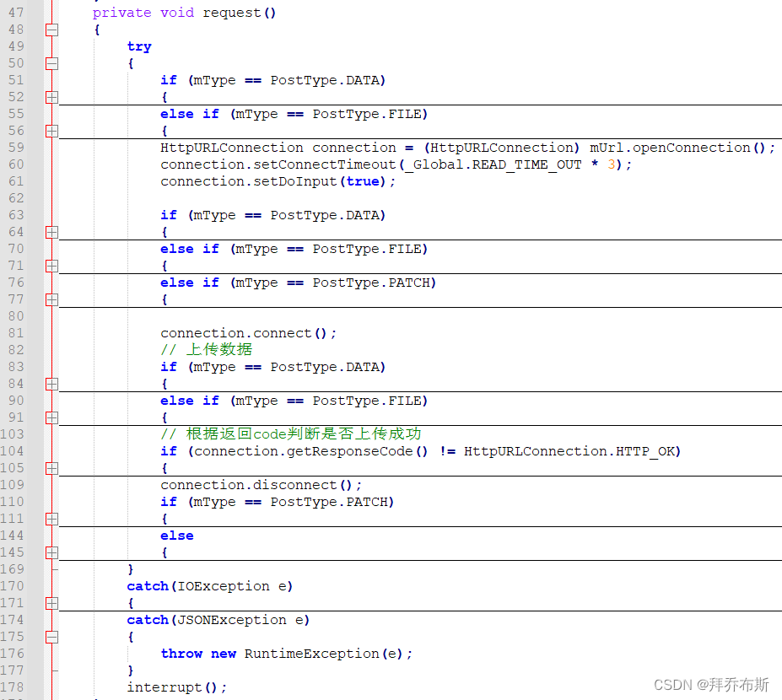Screen dimensions: 782x700
Task: Click 'HttpURLConnection connection' declaration on line 59
Action: click(278, 148)
